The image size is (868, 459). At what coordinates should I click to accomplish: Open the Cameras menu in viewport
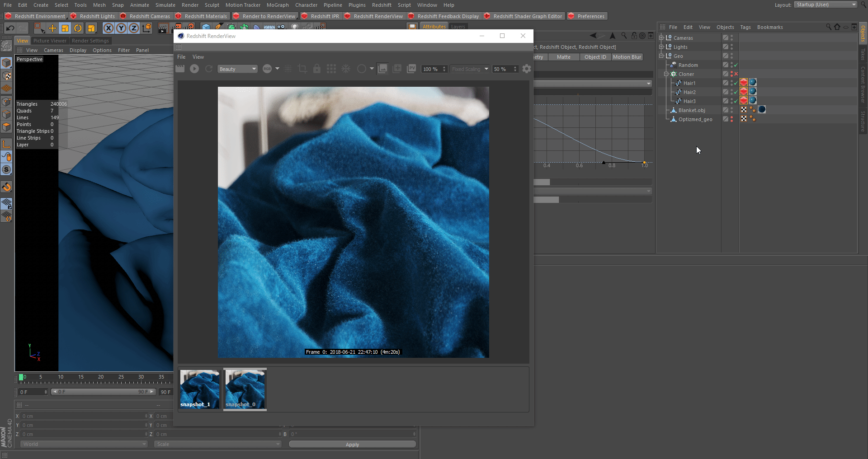[x=53, y=50]
